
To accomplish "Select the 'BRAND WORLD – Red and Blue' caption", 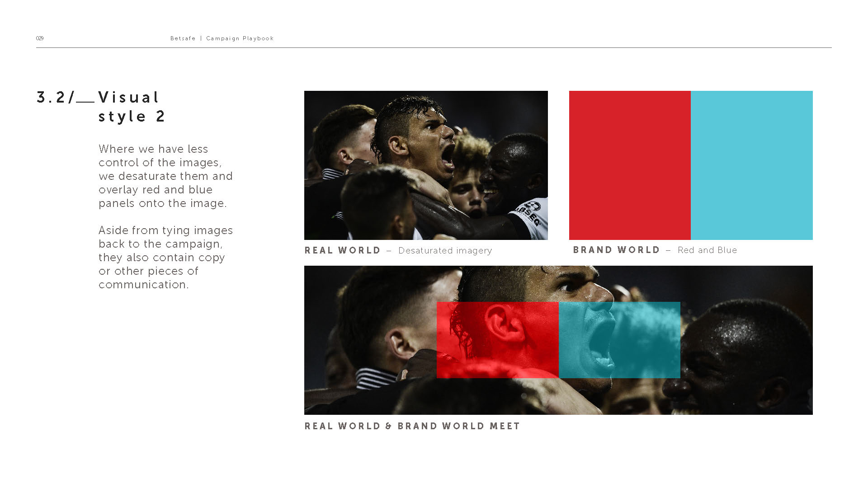I will coord(655,250).
